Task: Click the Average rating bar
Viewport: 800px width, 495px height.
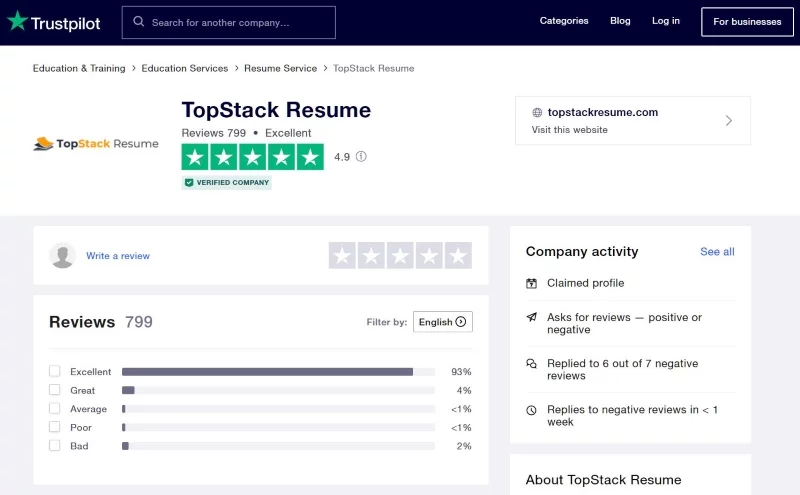Action: [x=278, y=409]
